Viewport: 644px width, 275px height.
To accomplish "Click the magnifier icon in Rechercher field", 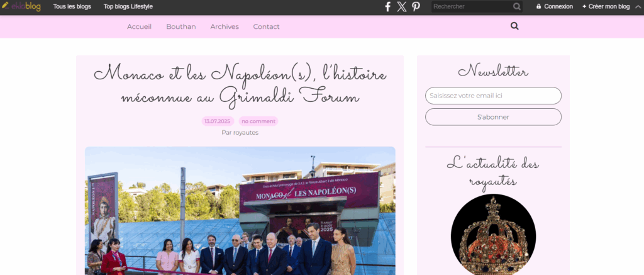I will 517,6.
